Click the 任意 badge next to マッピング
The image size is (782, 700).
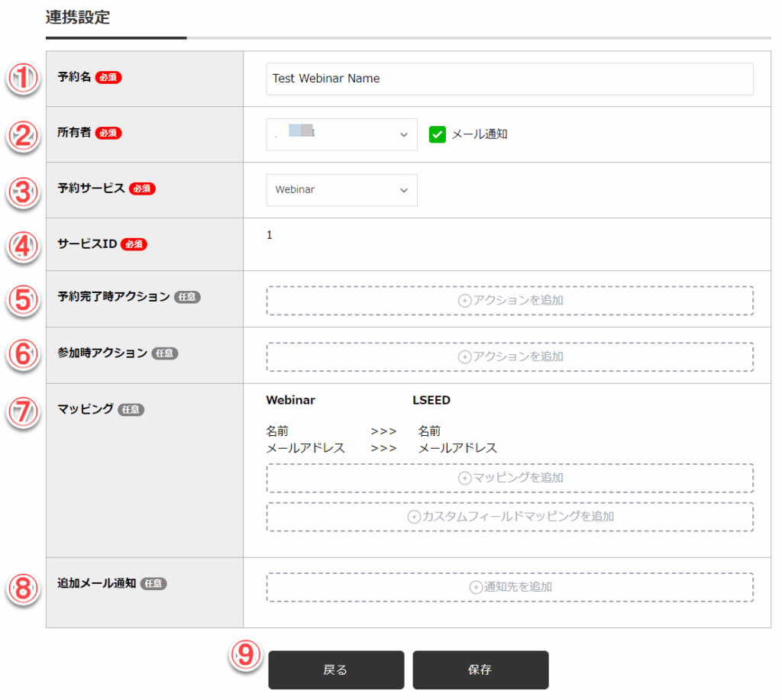[131, 410]
